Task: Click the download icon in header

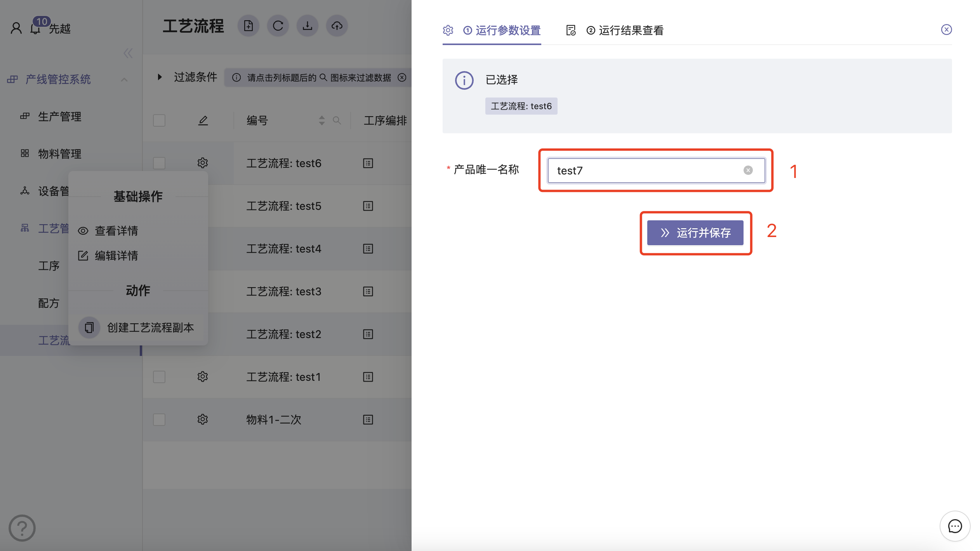Action: [x=308, y=26]
